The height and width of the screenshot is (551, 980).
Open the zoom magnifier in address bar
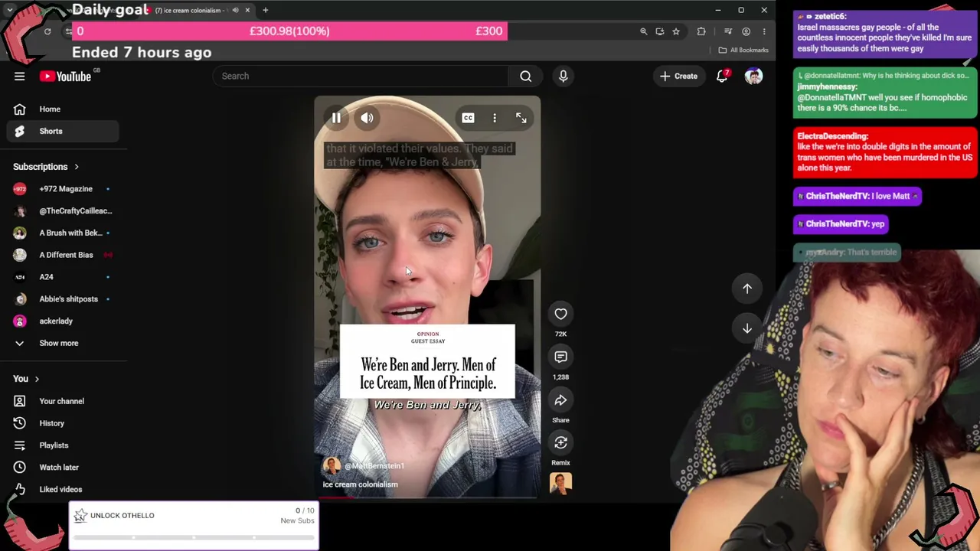coord(643,31)
